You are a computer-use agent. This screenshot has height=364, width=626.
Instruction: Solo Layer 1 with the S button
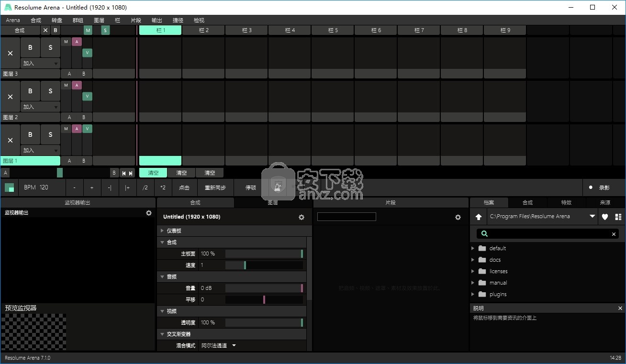(50, 134)
